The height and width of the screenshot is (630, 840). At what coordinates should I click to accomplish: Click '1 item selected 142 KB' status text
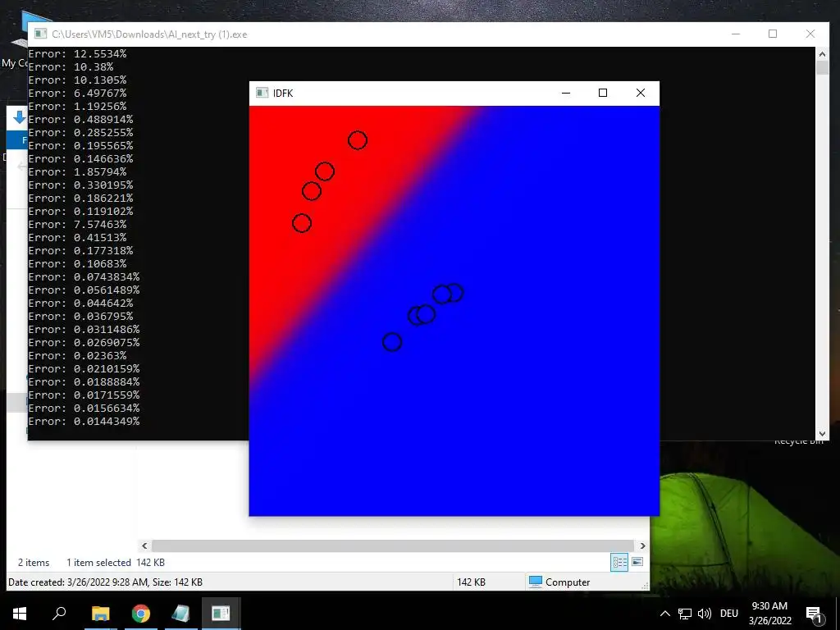[116, 563]
